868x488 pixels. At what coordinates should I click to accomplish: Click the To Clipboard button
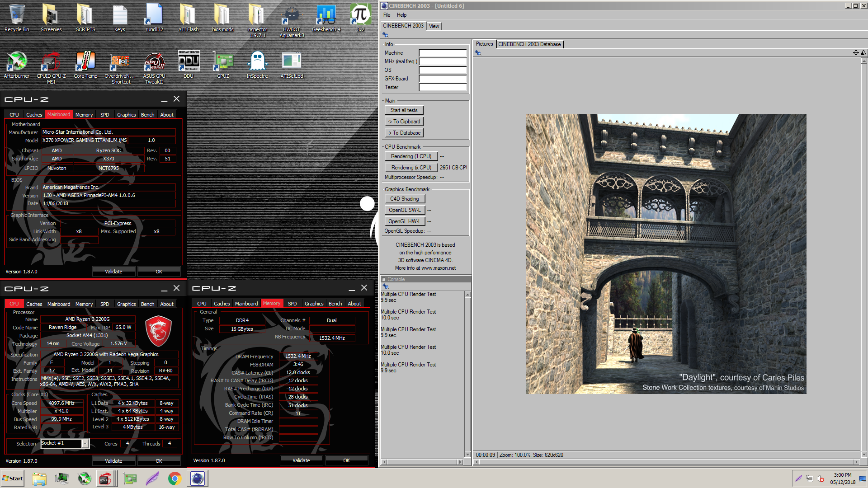coord(404,122)
